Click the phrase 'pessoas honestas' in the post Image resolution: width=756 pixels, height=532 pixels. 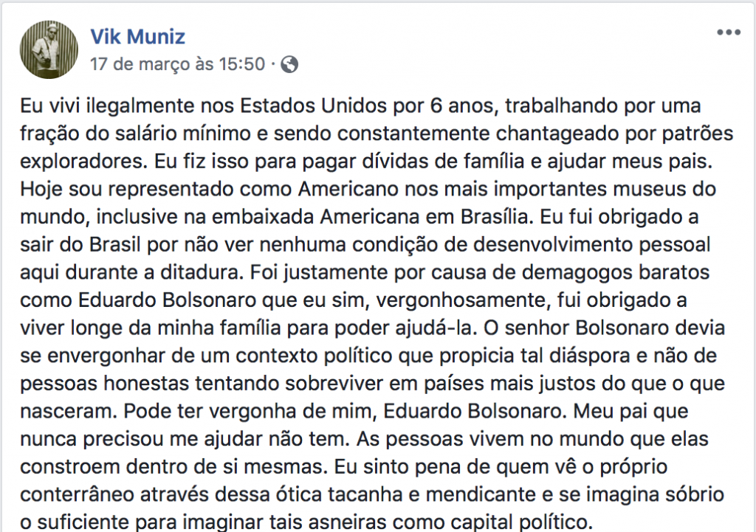pos(105,384)
